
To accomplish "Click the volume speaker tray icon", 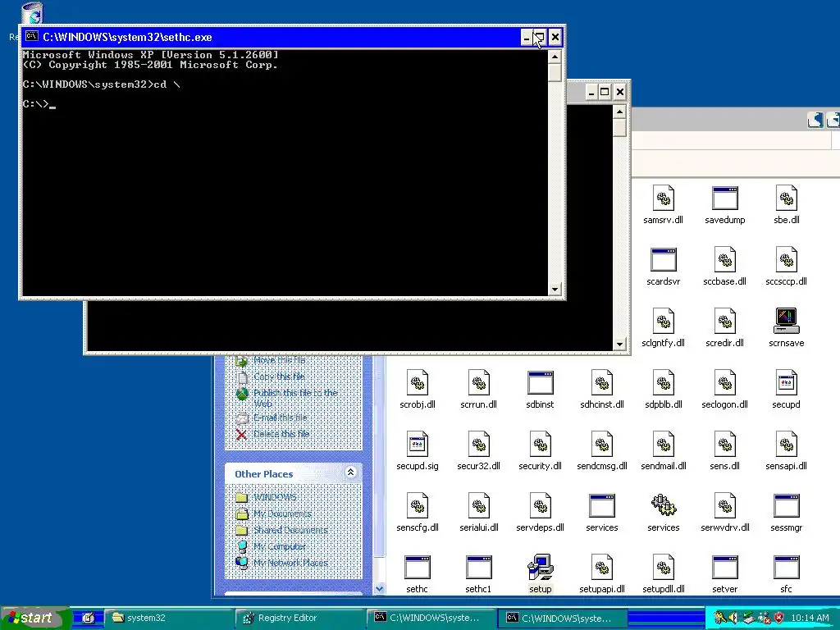I will pyautogui.click(x=733, y=618).
